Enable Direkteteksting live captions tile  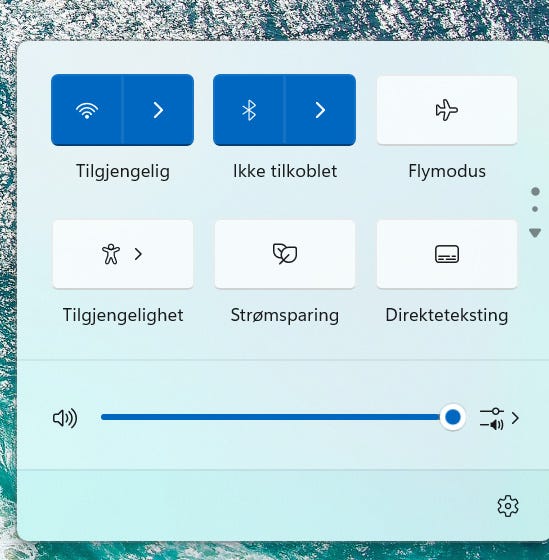point(447,254)
